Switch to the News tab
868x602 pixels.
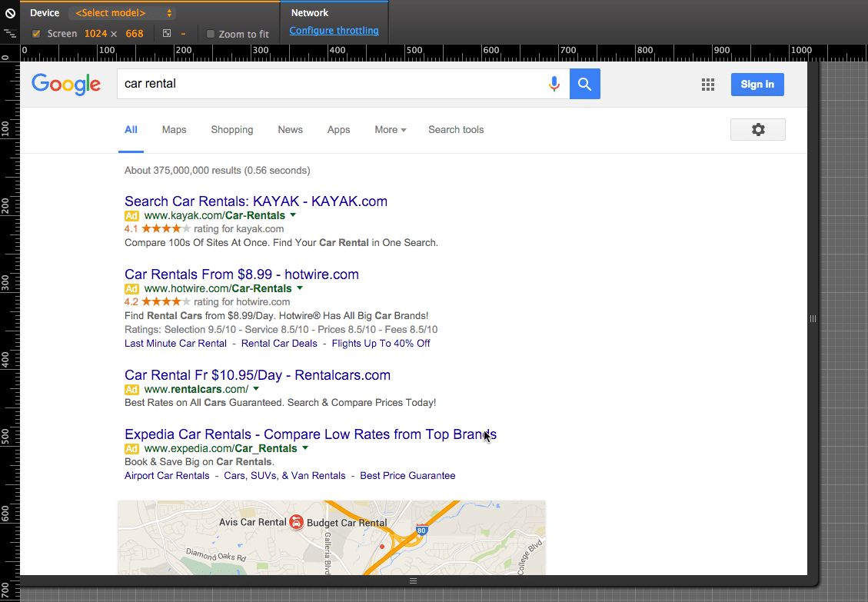click(x=290, y=130)
